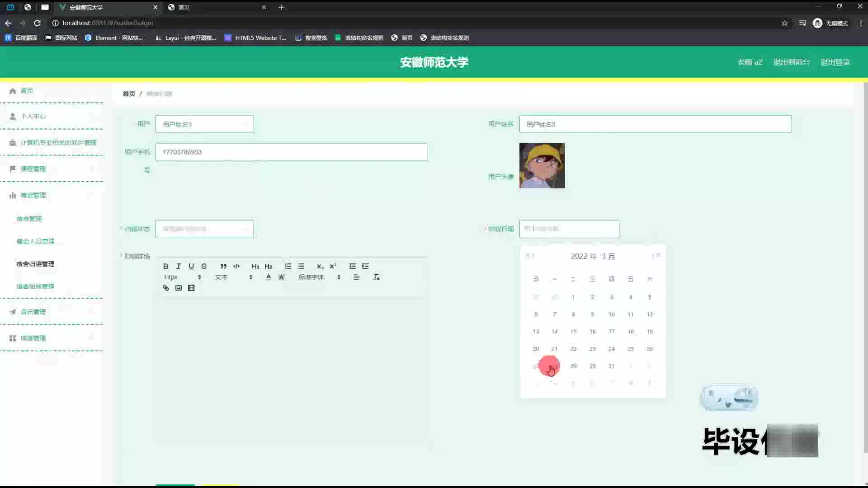Expand the 课程管理 sidebar menu
Image resolution: width=868 pixels, height=488 pixels.
coord(33,169)
